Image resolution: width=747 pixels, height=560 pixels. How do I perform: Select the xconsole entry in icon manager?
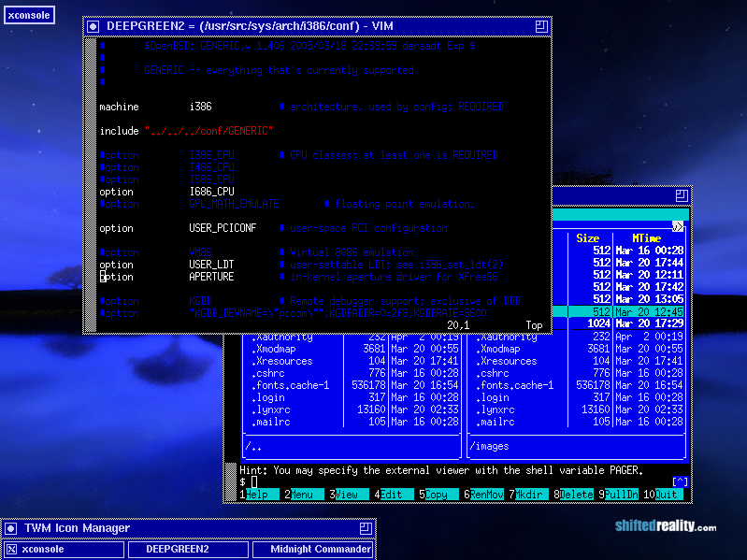[42, 550]
